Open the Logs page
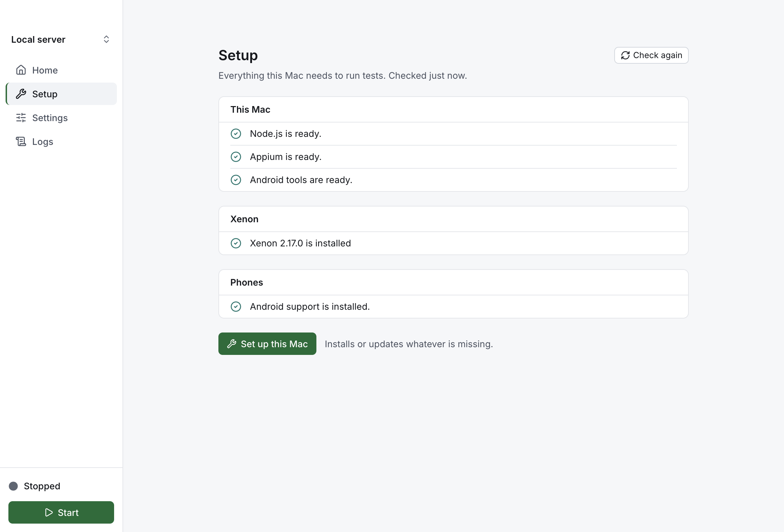The height and width of the screenshot is (532, 784). coord(61,141)
